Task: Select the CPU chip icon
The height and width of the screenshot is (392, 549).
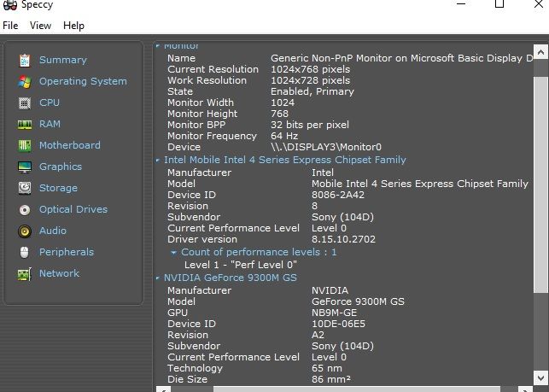Action: pos(24,102)
